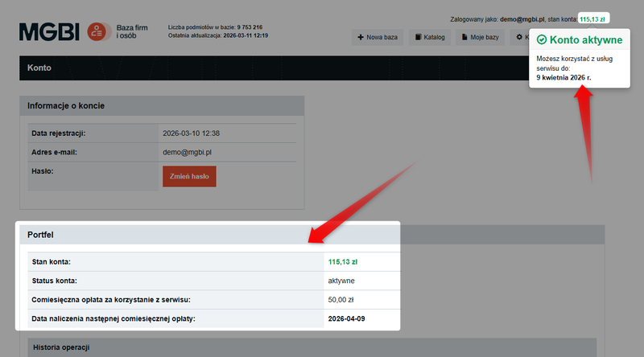The width and height of the screenshot is (644, 357).
Task: Click the Portfel section header
Action: point(40,234)
